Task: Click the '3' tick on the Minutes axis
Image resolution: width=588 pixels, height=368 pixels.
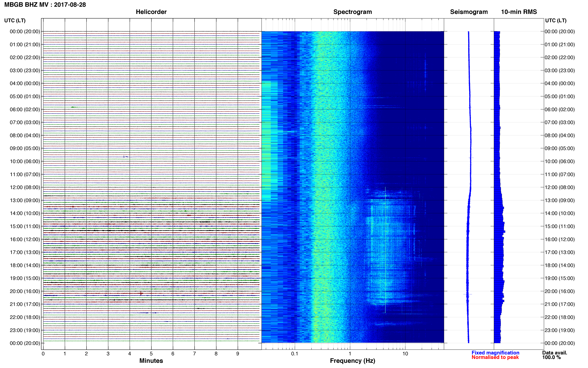Action: click(108, 354)
